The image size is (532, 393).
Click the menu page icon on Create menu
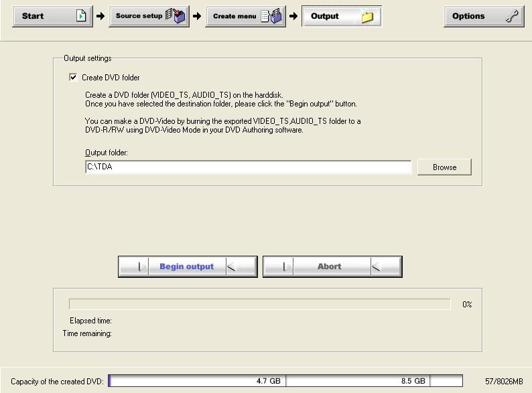271,15
